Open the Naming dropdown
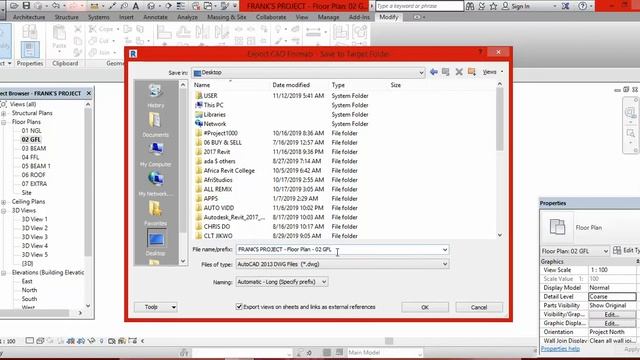The width and height of the screenshot is (640, 360). tap(281, 282)
